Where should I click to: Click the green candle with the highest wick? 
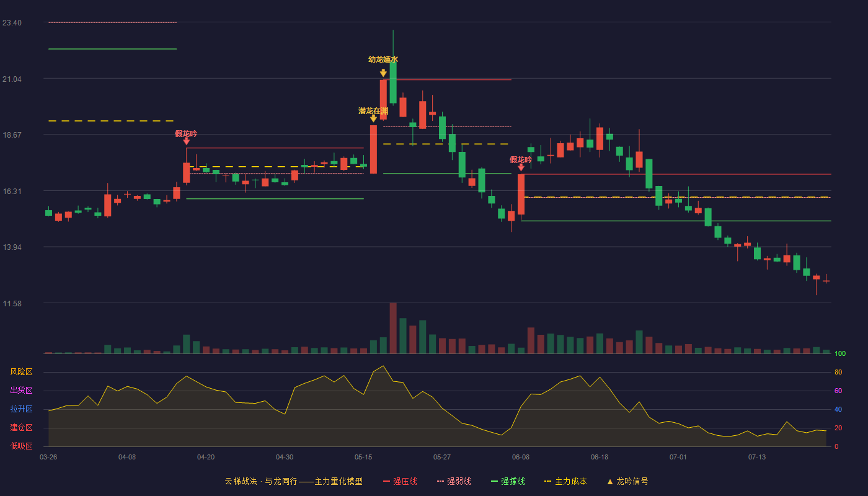(x=393, y=82)
